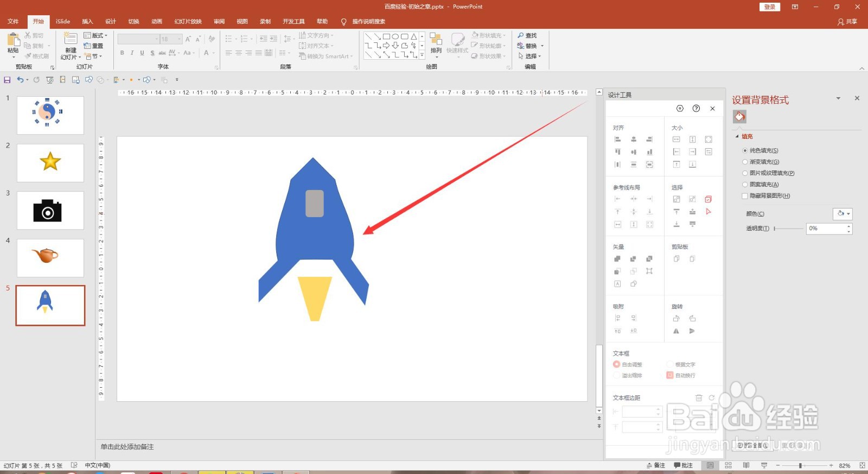Open 设置背景格式 pane options arrow
Viewport: 868px width, 474px height.
pos(838,98)
